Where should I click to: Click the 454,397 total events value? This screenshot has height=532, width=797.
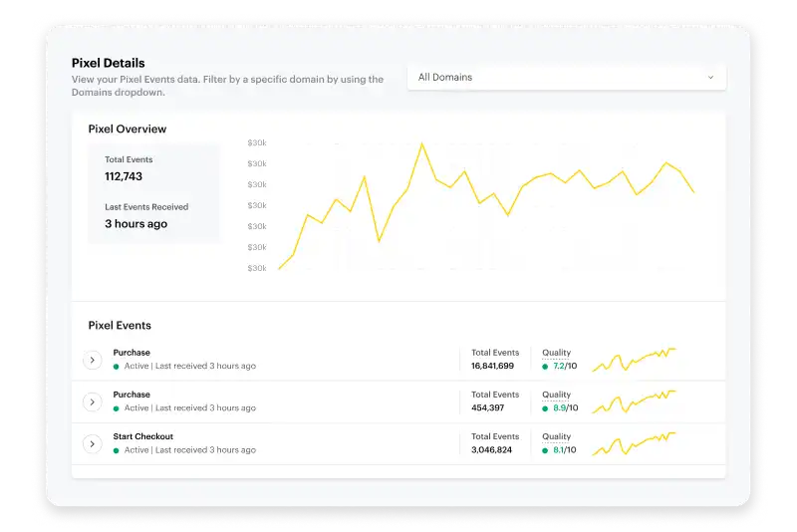[487, 408]
